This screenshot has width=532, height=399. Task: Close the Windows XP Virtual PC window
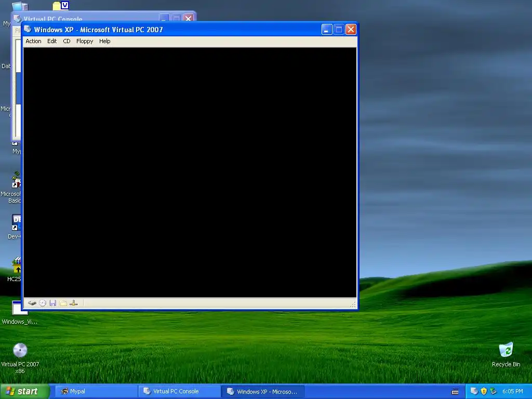[x=351, y=30]
